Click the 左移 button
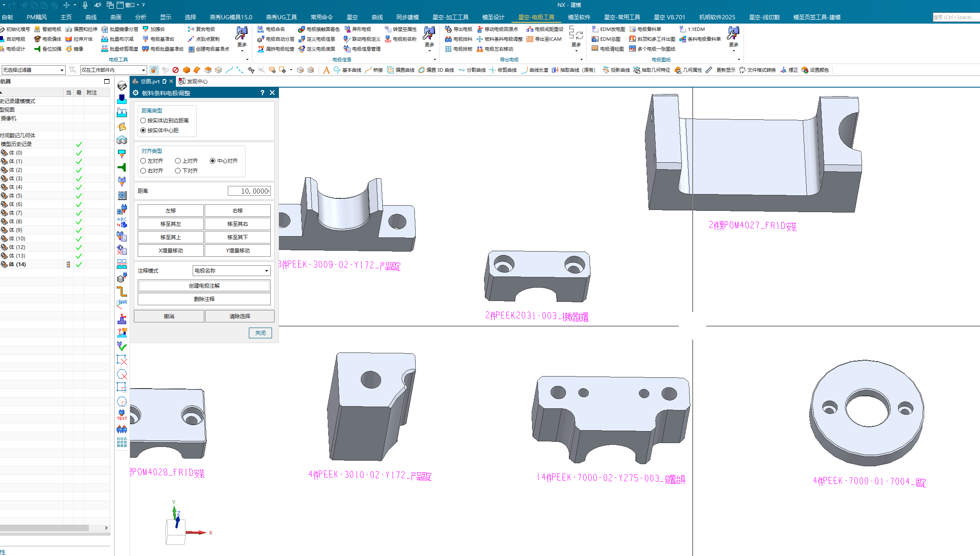The width and height of the screenshot is (980, 556). [171, 211]
